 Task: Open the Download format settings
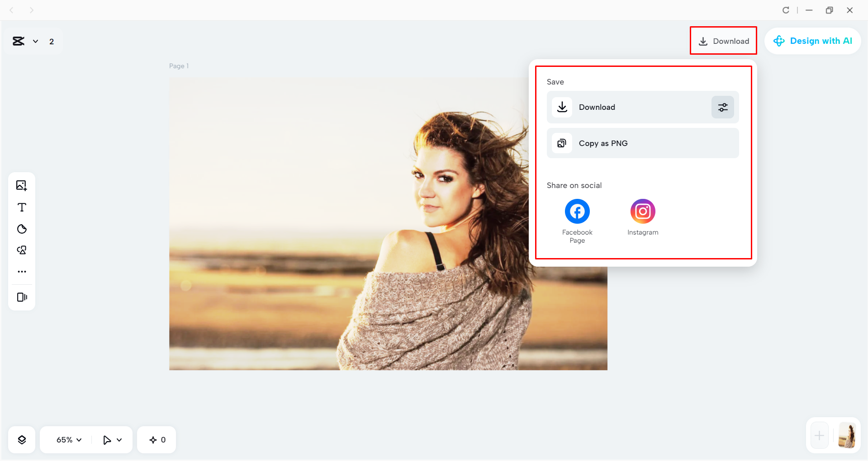click(x=722, y=107)
